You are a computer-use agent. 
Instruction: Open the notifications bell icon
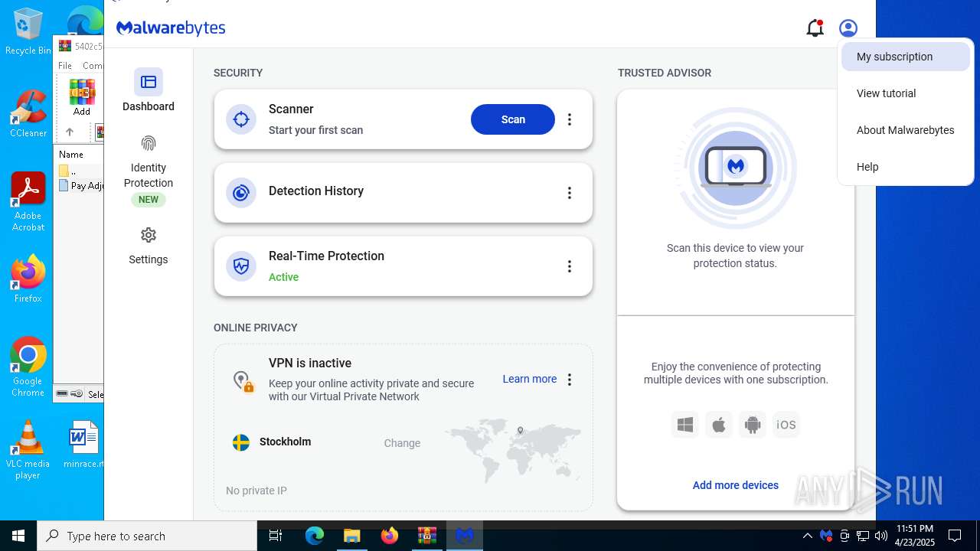tap(815, 28)
